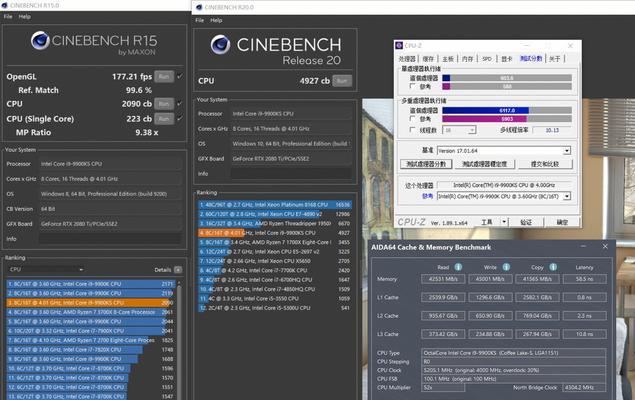Screen dimensions: 635x400
Task: Select Core i5-5300U row in R20 ranking
Action: 275,308
